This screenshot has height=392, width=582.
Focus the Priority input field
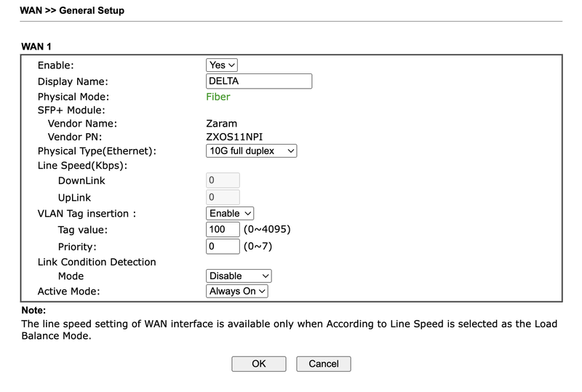(x=223, y=247)
